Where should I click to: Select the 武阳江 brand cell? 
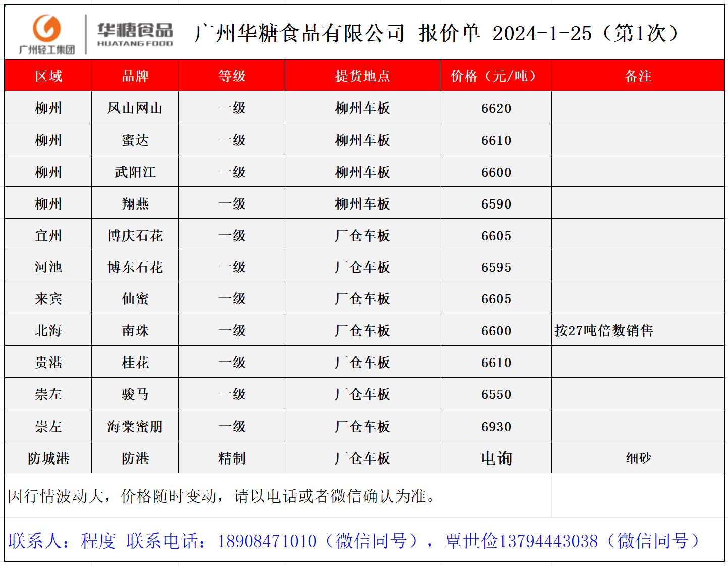(135, 172)
